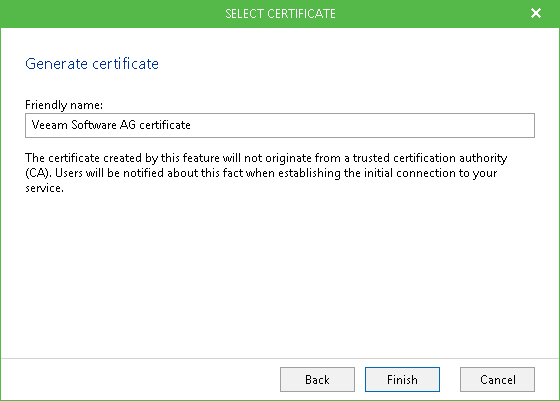Image resolution: width=560 pixels, height=401 pixels.
Task: Click the trusted certification authority notice text
Action: click(266, 173)
